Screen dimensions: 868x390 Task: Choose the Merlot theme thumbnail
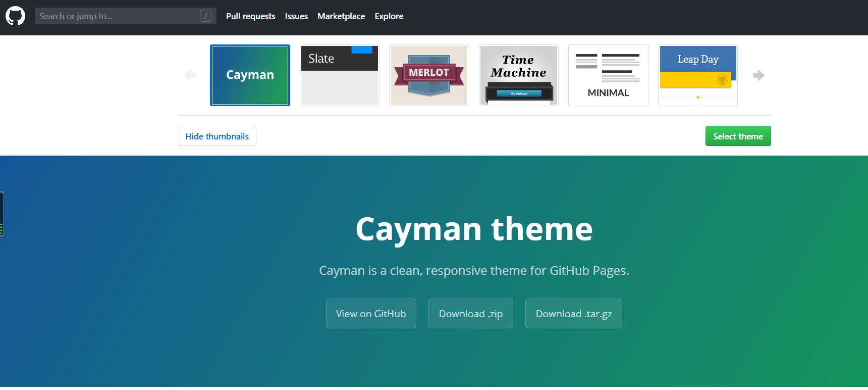(x=429, y=75)
